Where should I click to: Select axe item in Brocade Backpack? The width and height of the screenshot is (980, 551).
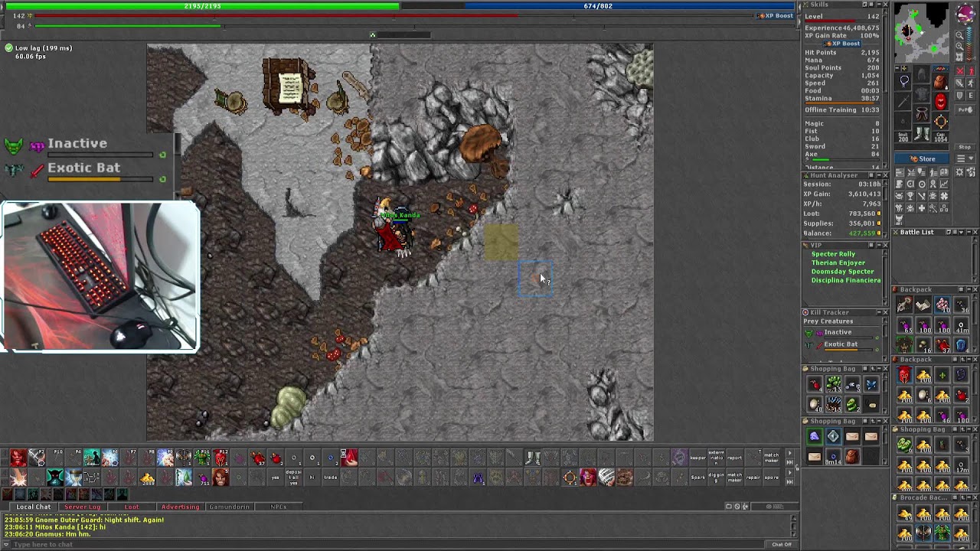(x=924, y=531)
